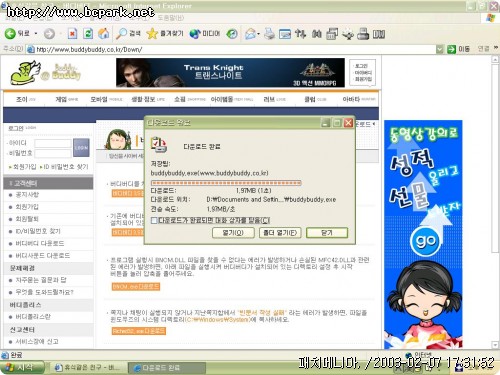Open the 아이템몰 navigation tab

[x=232, y=99]
